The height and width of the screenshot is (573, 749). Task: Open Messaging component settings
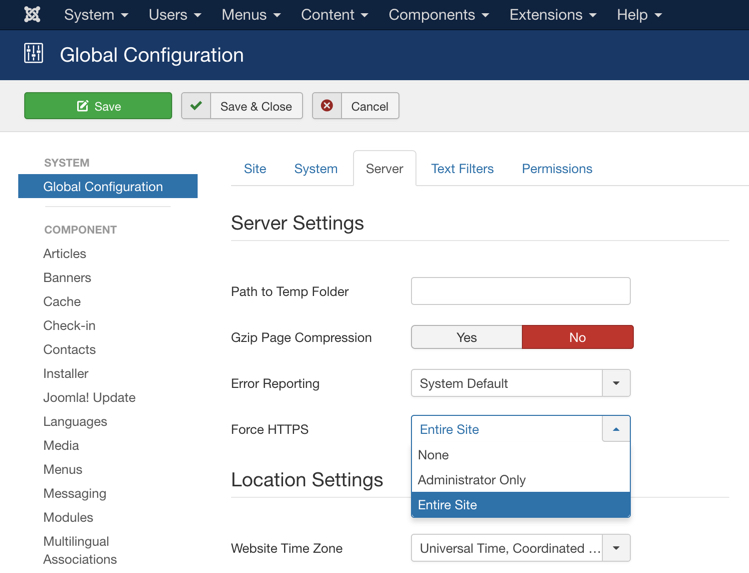[75, 493]
